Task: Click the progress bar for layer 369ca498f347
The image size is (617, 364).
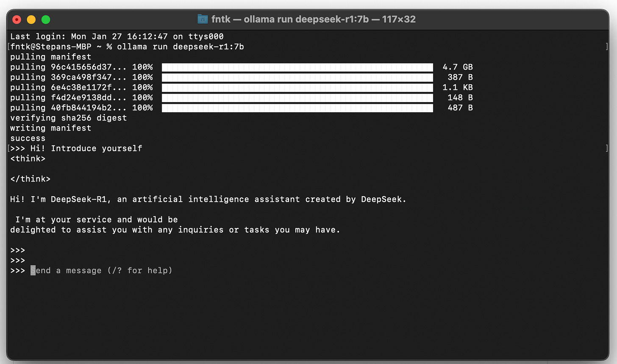Action: coord(297,77)
